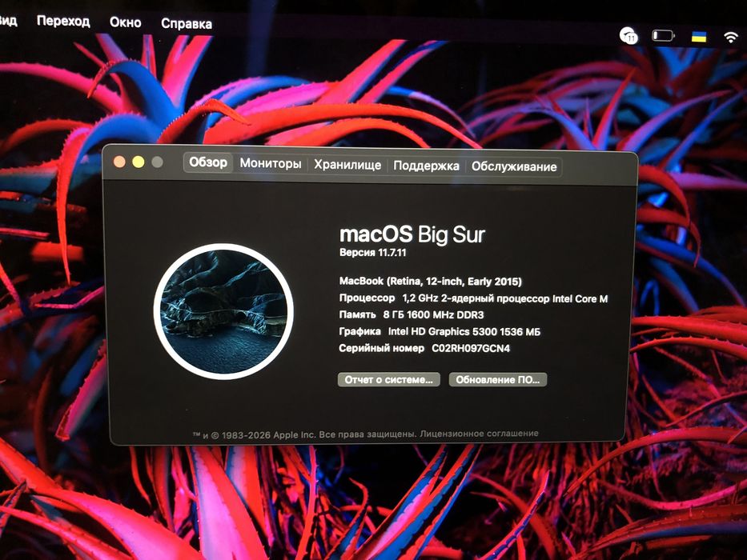
Task: Click the macOS Big Sur title
Action: click(x=412, y=234)
